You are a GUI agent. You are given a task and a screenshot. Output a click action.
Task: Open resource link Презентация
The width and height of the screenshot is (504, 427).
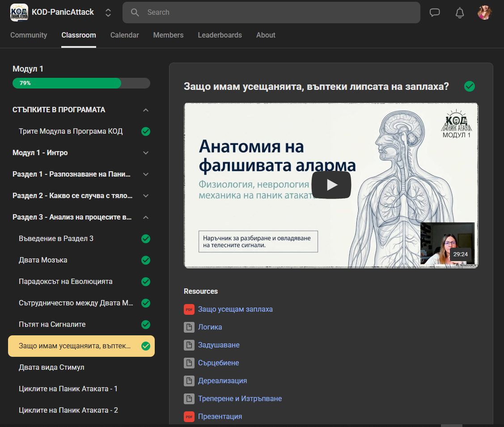pyautogui.click(x=220, y=416)
